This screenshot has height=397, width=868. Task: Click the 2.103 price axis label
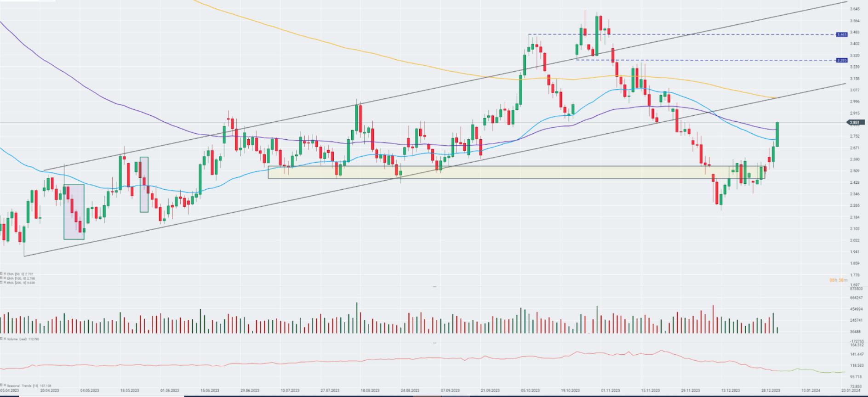(x=855, y=228)
